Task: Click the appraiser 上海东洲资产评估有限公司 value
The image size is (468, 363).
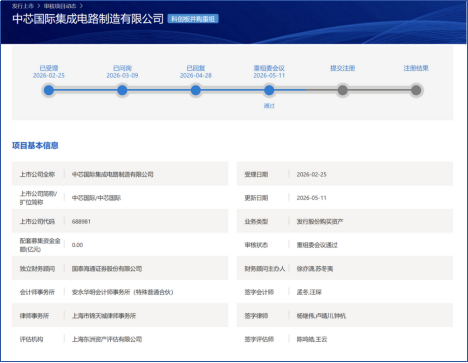Action: pyautogui.click(x=107, y=339)
